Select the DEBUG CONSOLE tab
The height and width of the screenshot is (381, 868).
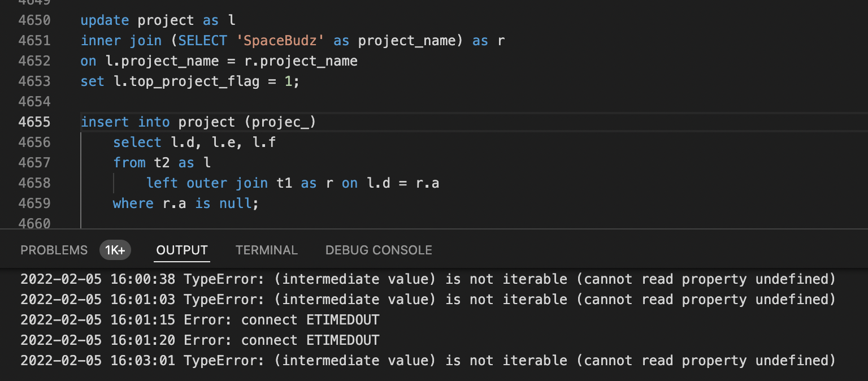point(378,250)
